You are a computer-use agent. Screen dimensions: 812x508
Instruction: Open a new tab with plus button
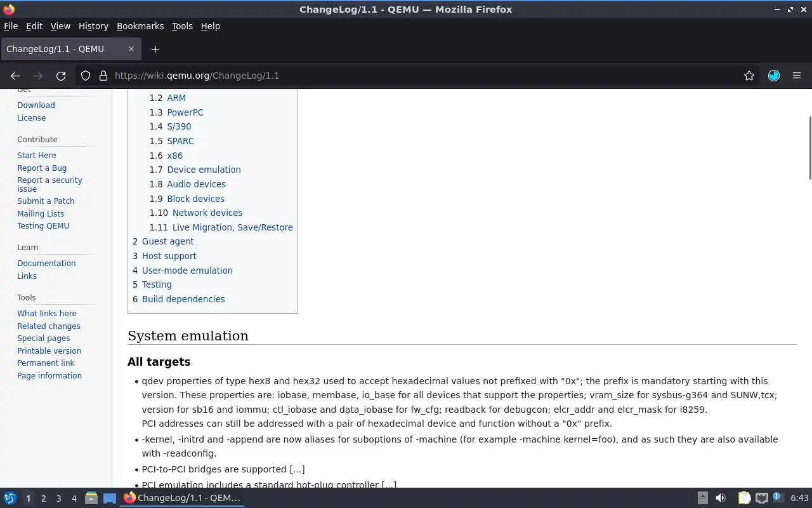(155, 49)
